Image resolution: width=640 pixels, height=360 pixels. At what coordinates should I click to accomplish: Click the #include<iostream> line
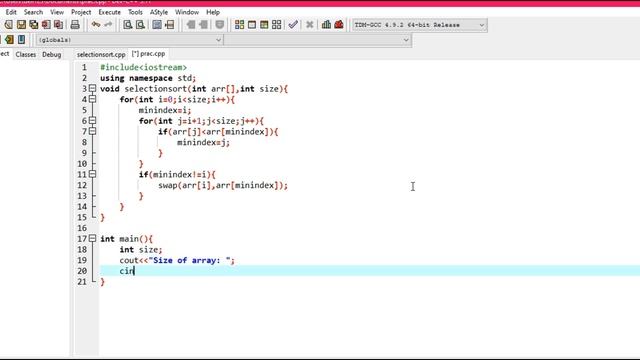(143, 67)
